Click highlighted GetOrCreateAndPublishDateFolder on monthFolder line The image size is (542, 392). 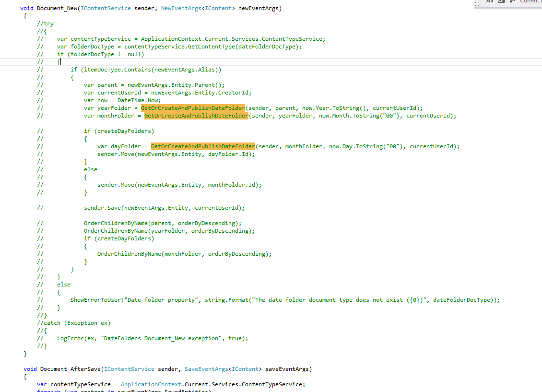(196, 116)
